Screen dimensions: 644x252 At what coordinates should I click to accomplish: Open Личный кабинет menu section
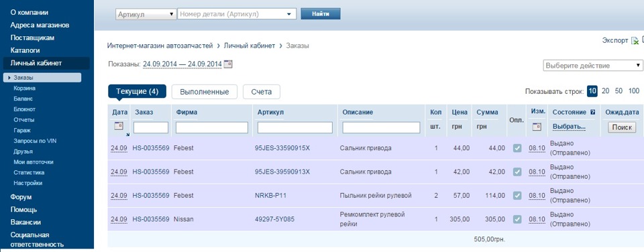pyautogui.click(x=46, y=63)
